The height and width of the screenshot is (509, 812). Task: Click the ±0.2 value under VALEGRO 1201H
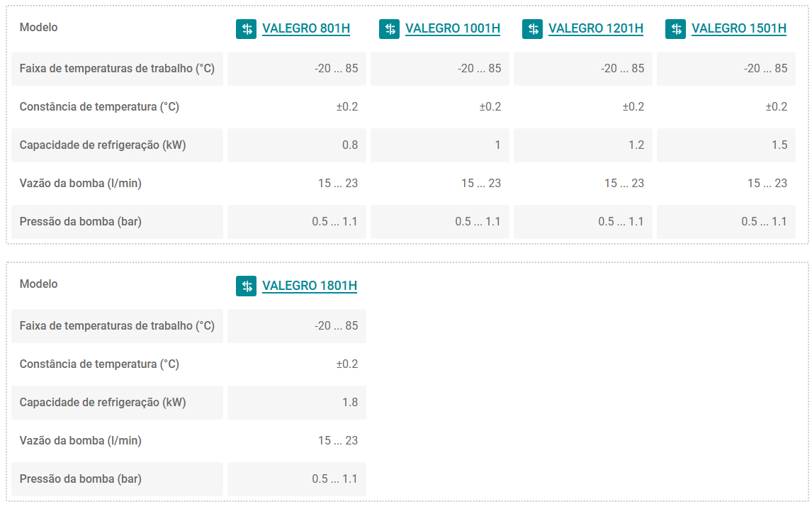633,107
